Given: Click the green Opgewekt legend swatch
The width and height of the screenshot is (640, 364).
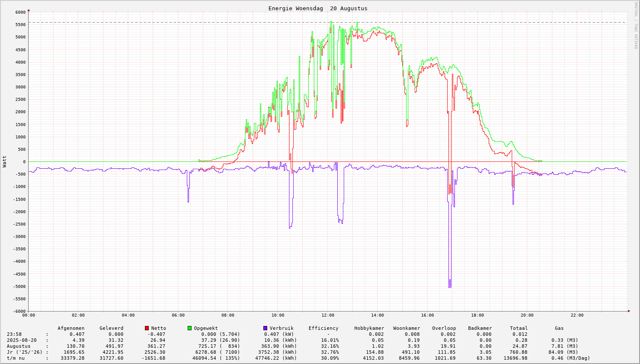Looking at the screenshot, I should tap(189, 328).
